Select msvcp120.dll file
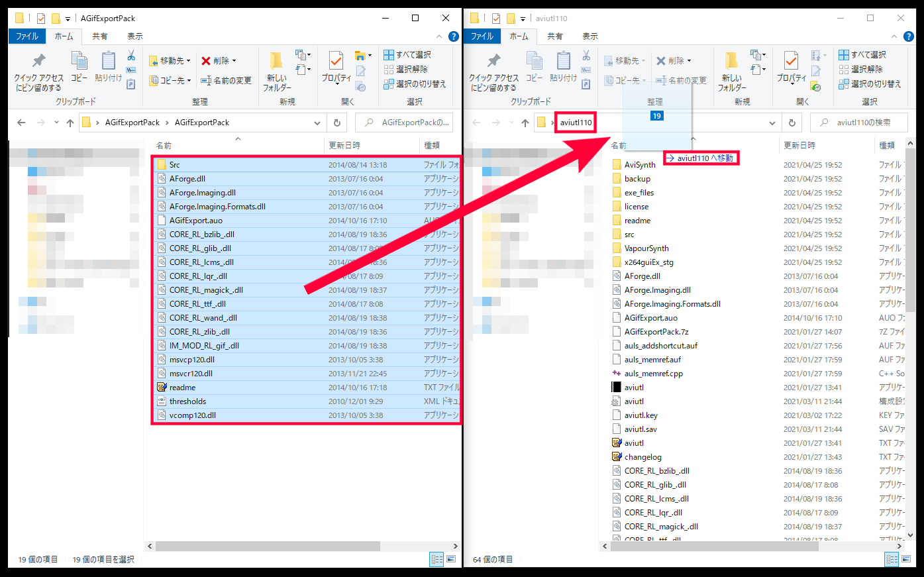 [x=306, y=360]
